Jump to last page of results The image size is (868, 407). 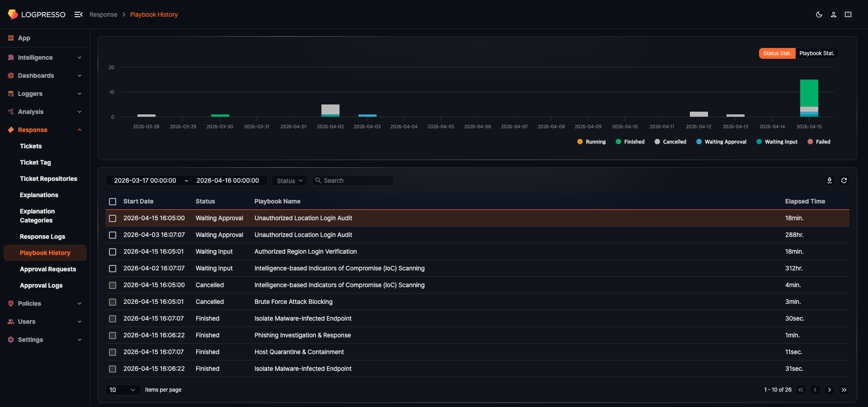click(844, 390)
